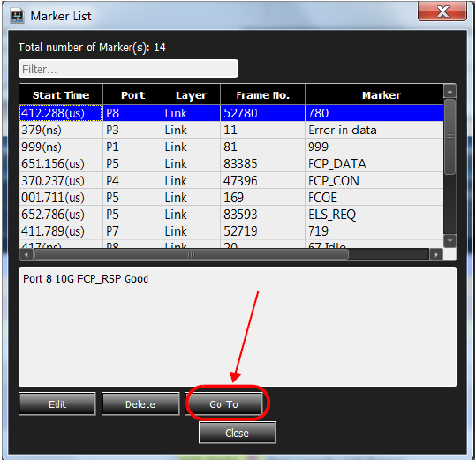Click the table's scroll down arrow
Image resolution: width=476 pixels, height=460 pixels.
pos(450,241)
